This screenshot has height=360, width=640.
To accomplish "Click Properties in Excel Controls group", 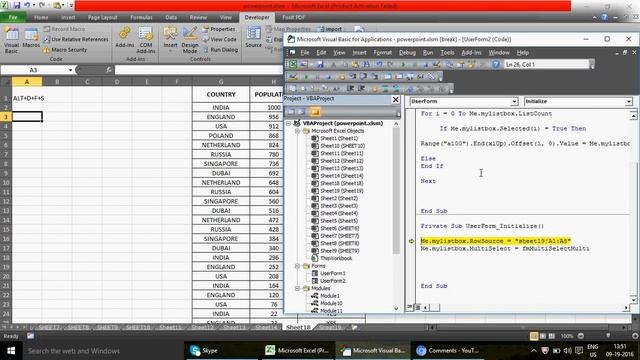I will coord(219,29).
